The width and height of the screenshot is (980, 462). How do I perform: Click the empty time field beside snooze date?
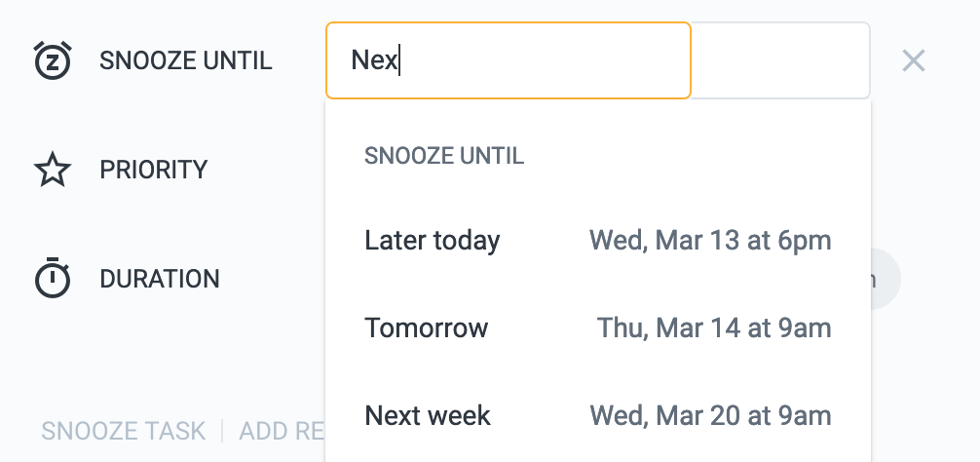[780, 60]
